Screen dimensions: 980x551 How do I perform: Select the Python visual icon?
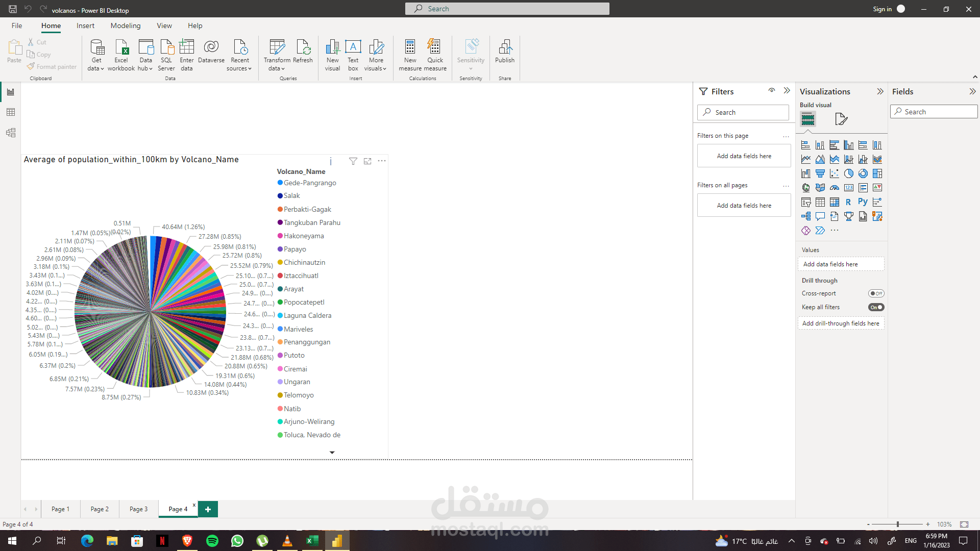863,202
